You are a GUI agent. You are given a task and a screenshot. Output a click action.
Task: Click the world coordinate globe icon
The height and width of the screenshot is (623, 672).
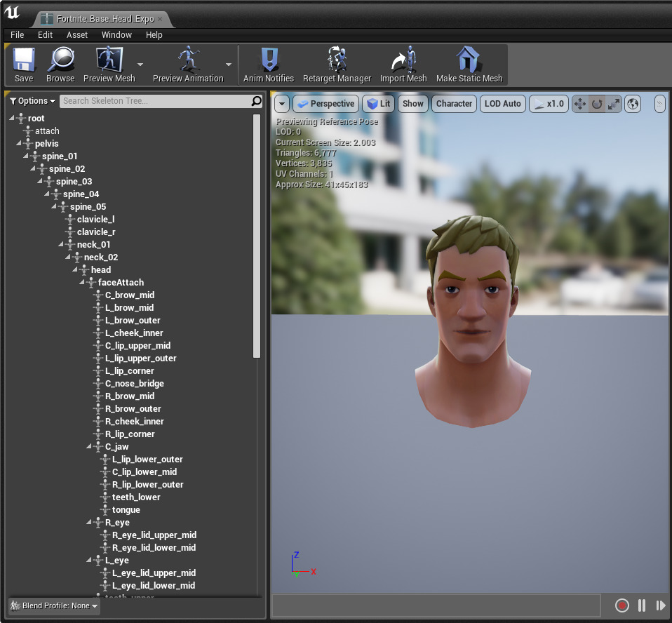633,104
